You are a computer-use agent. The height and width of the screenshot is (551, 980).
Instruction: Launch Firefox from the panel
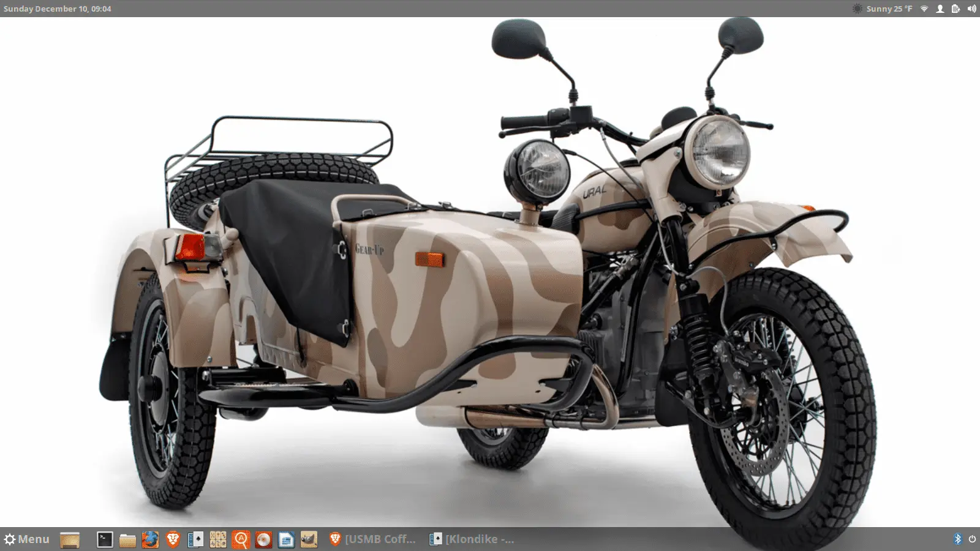(150, 539)
